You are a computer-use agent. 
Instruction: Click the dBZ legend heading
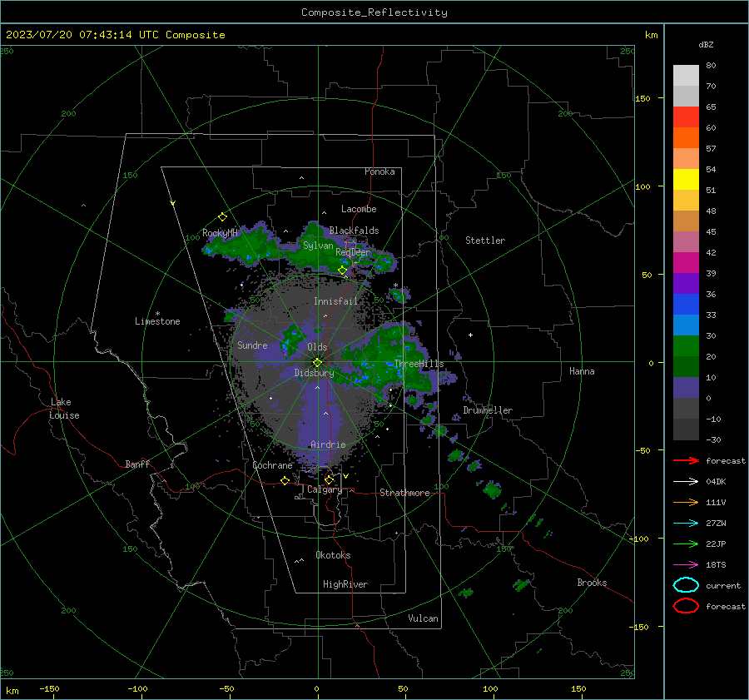706,44
